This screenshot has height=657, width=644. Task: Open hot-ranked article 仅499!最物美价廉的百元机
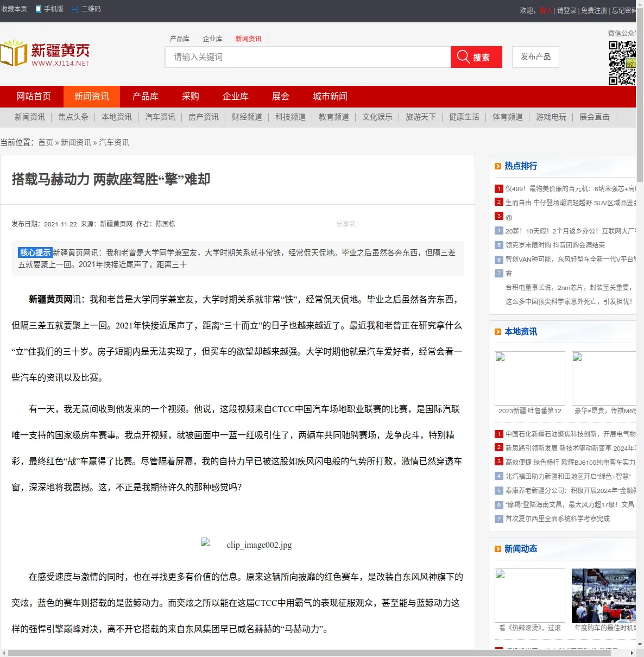coord(571,189)
